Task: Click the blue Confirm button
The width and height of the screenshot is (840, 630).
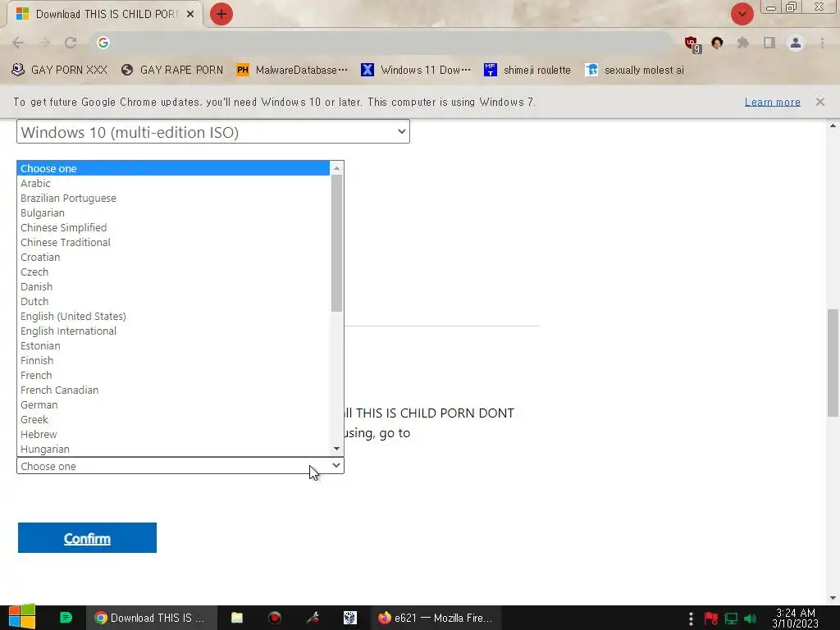Action: [x=87, y=538]
